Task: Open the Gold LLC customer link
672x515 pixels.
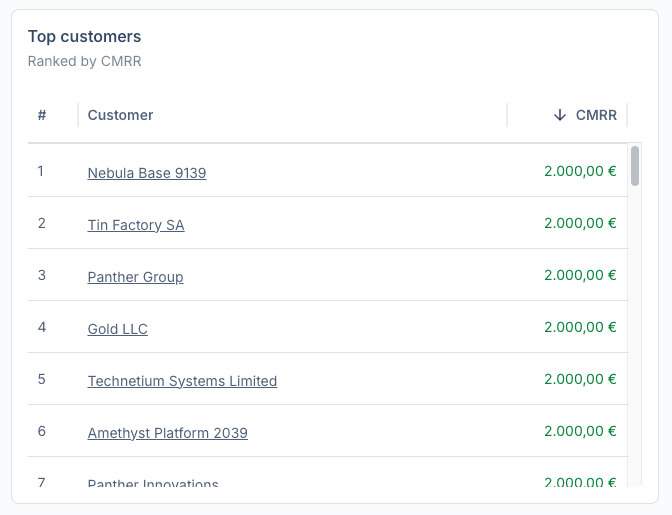Action: click(x=117, y=329)
